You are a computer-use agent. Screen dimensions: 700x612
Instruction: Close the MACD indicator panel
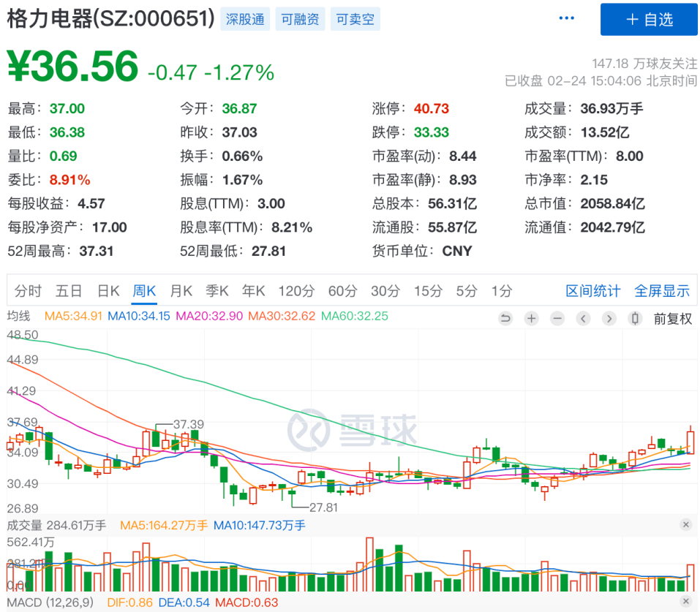coord(686,601)
